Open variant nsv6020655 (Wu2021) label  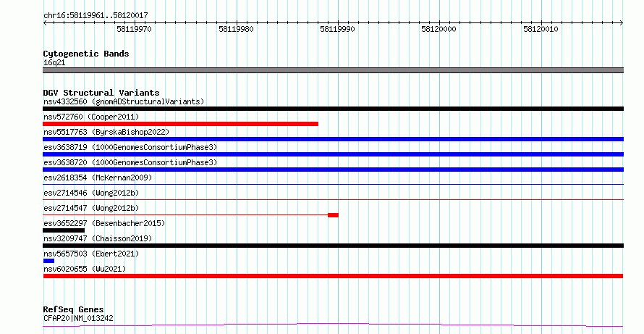tap(85, 269)
